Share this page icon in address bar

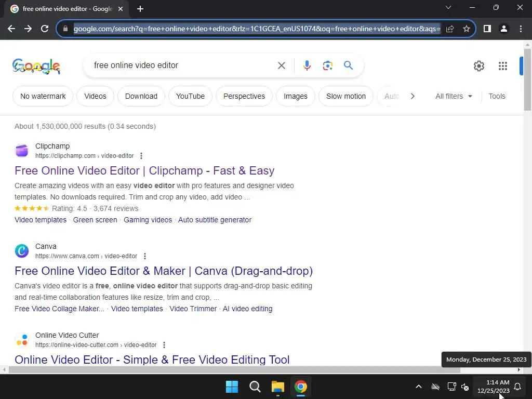click(450, 29)
